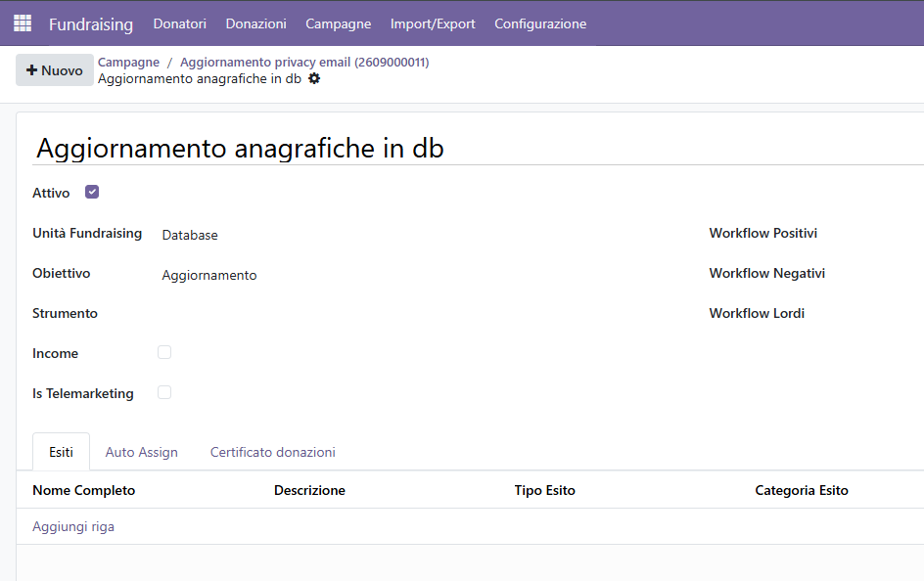Create a new record with Nuovo
The image size is (924, 581).
[54, 70]
